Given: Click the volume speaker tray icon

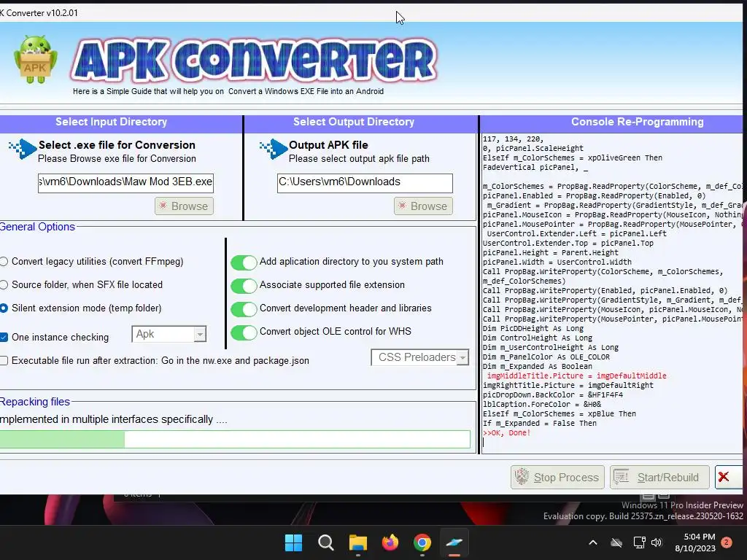Looking at the screenshot, I should click(x=657, y=542).
